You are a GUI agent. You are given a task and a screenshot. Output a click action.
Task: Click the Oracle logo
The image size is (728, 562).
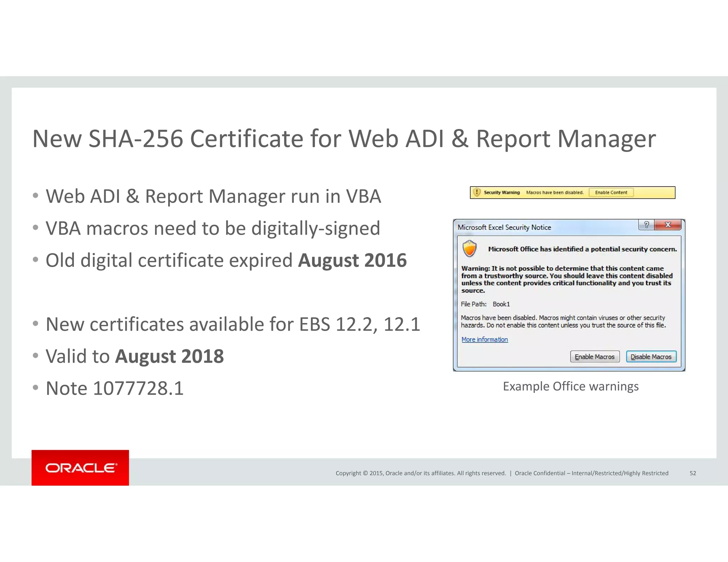80,468
